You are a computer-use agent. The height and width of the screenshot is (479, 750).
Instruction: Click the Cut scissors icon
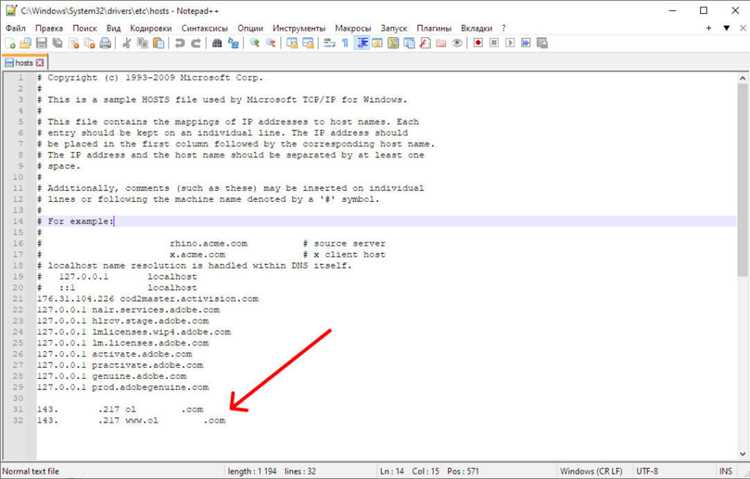coord(127,43)
